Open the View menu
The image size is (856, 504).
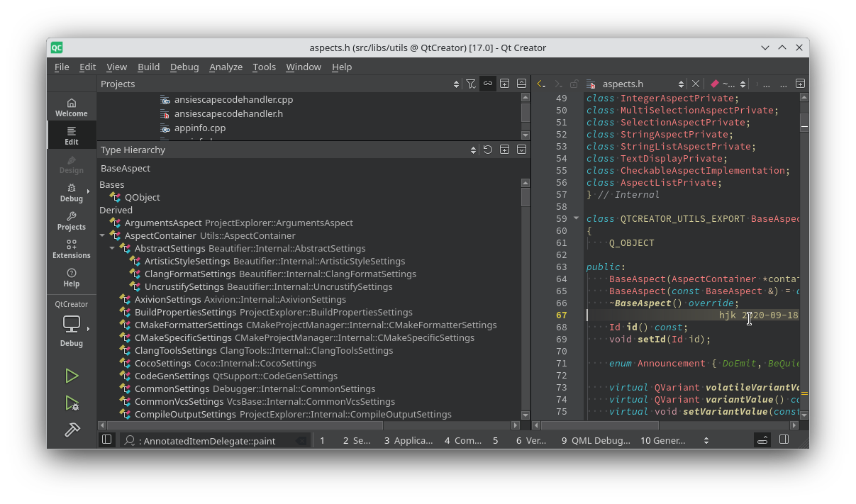116,67
